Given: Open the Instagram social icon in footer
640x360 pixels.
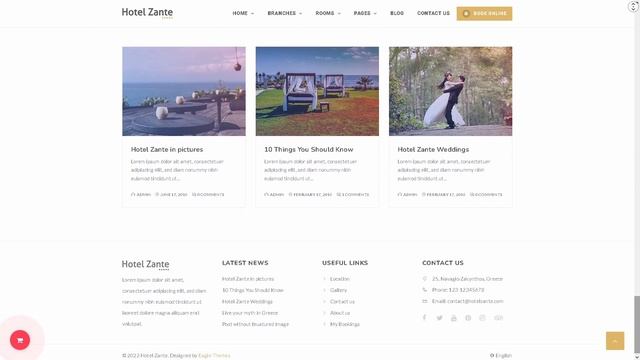Looking at the screenshot, I should [482, 318].
